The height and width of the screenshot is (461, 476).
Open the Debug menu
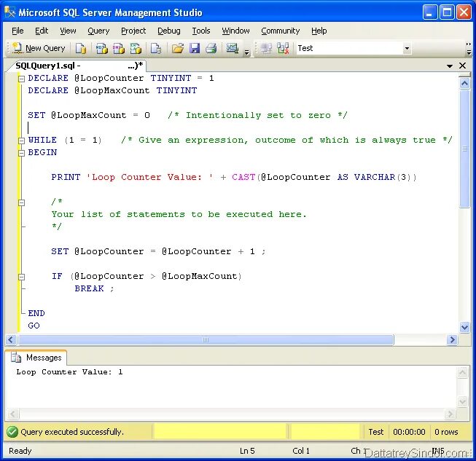tap(169, 31)
